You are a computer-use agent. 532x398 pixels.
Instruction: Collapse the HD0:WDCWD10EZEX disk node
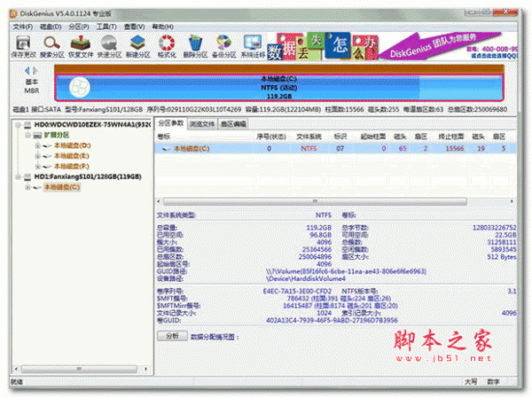(x=19, y=125)
